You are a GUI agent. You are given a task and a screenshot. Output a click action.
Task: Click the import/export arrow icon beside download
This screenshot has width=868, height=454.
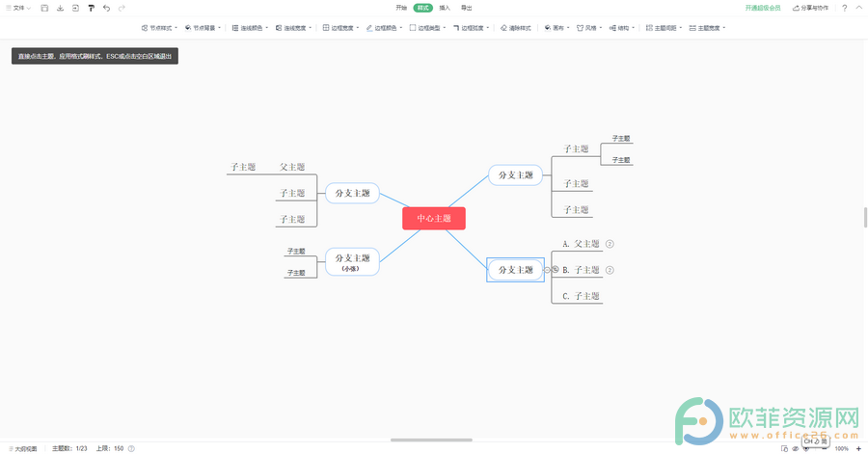[75, 8]
